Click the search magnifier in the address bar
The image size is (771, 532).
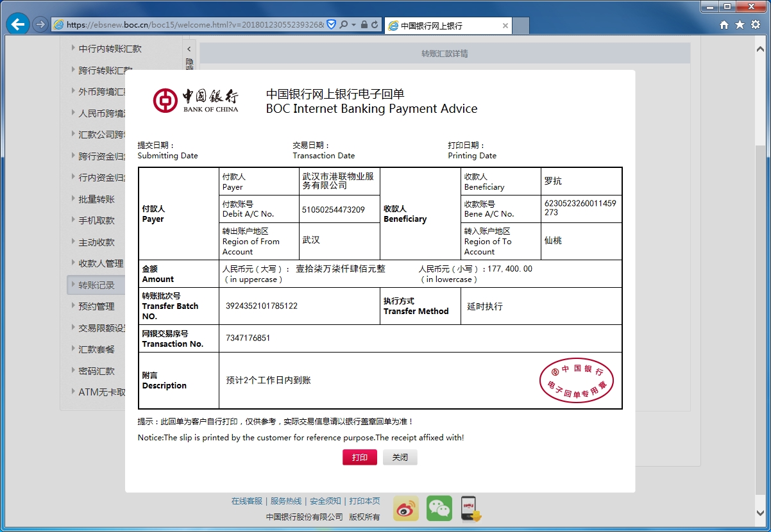(345, 24)
